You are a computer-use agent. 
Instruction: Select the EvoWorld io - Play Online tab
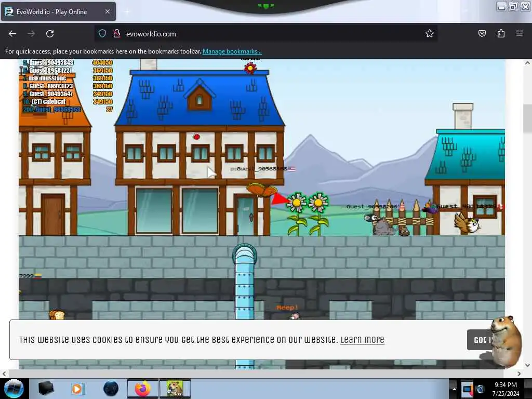click(58, 11)
